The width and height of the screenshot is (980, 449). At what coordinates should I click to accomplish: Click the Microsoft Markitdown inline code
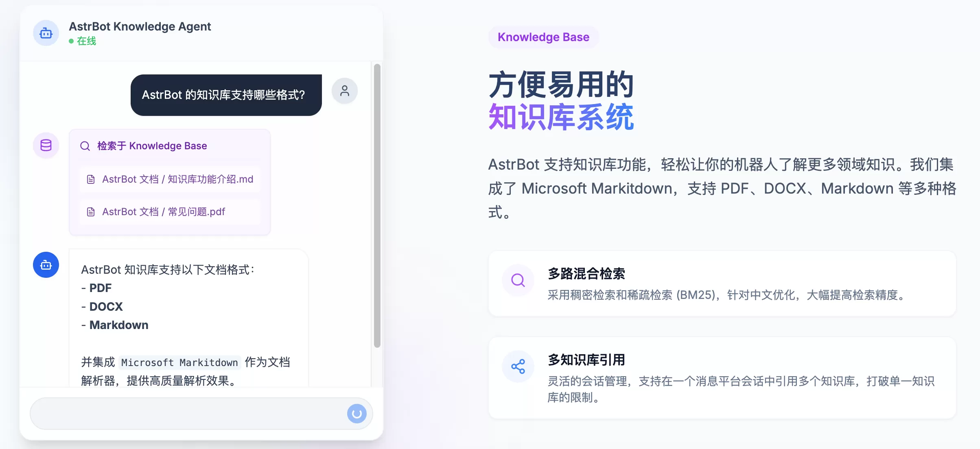180,362
